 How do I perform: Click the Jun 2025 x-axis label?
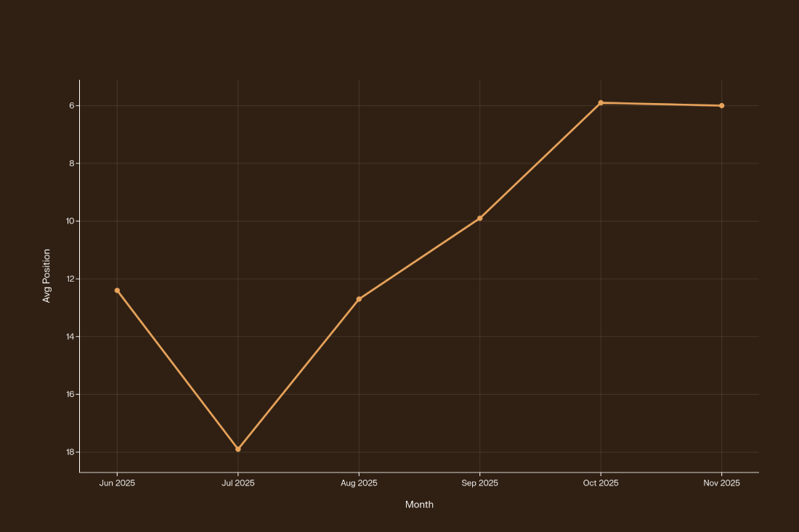(x=117, y=483)
